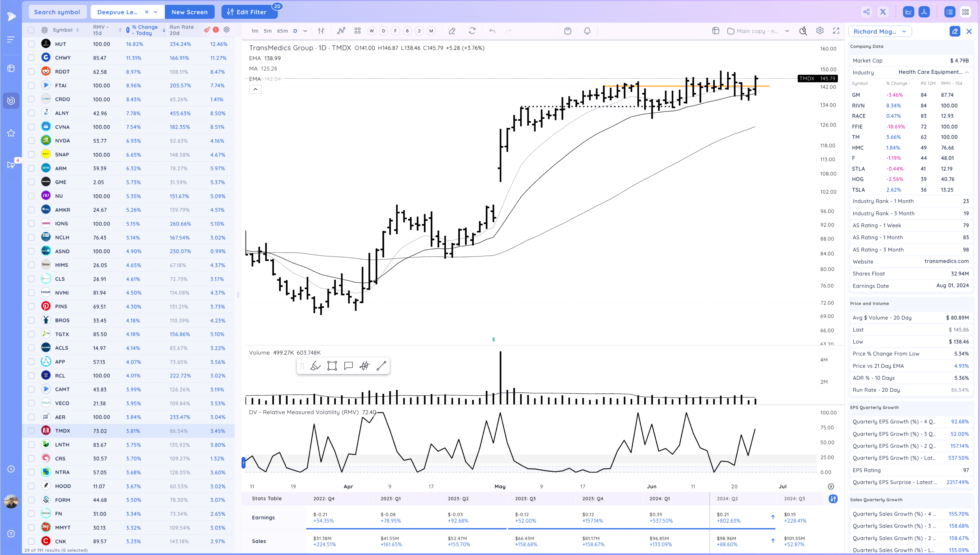Open the calendar icon in chart toolbar
The height and width of the screenshot is (555, 980).
[x=568, y=31]
